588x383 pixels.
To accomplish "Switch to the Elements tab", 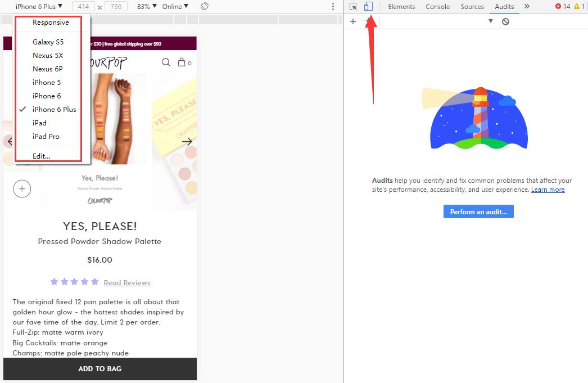I will click(x=401, y=6).
